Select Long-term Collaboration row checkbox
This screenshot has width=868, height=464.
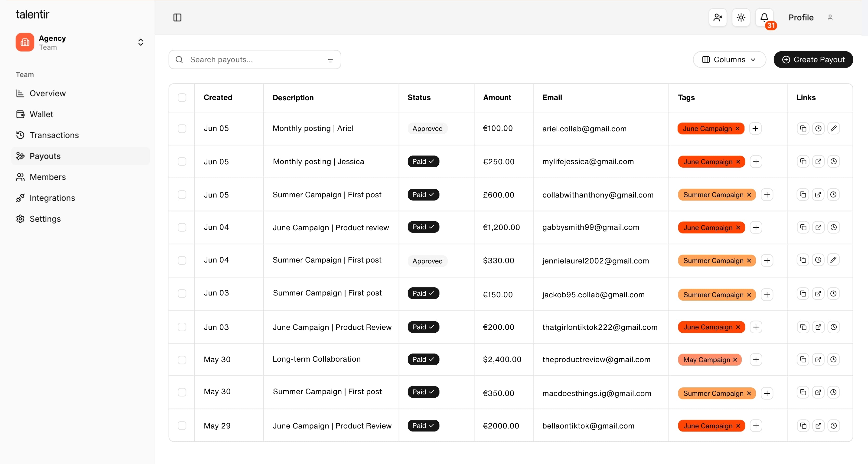click(182, 360)
